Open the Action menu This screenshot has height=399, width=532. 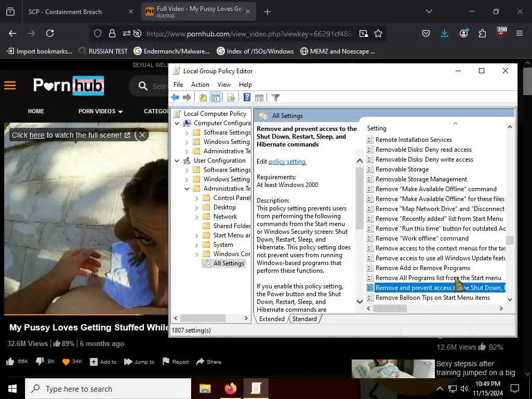pyautogui.click(x=200, y=85)
